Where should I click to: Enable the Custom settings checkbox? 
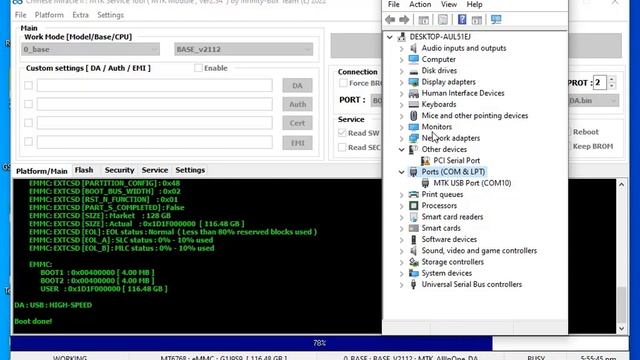pos(198,68)
